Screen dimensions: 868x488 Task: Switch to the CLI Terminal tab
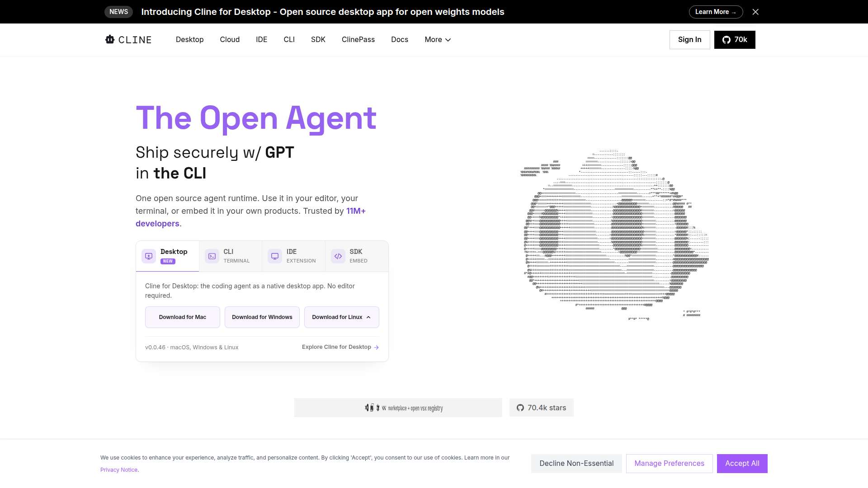[x=231, y=256]
